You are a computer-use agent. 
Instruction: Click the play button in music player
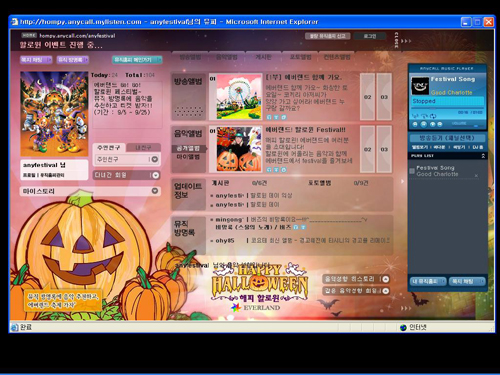click(423, 124)
